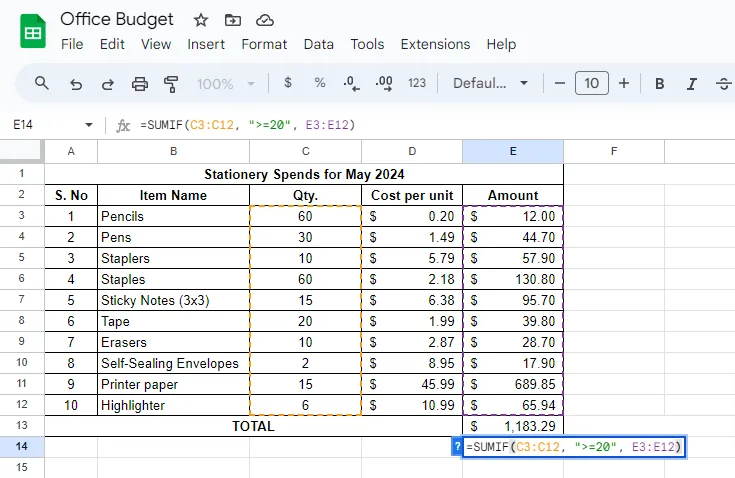Select the TOTAL label cell
This screenshot has width=735, height=478.
(254, 426)
